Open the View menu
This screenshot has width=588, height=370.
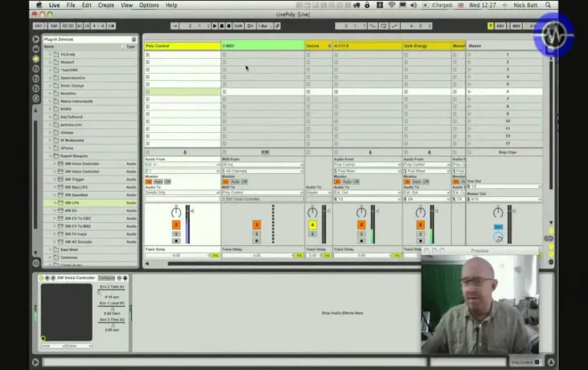coord(127,5)
